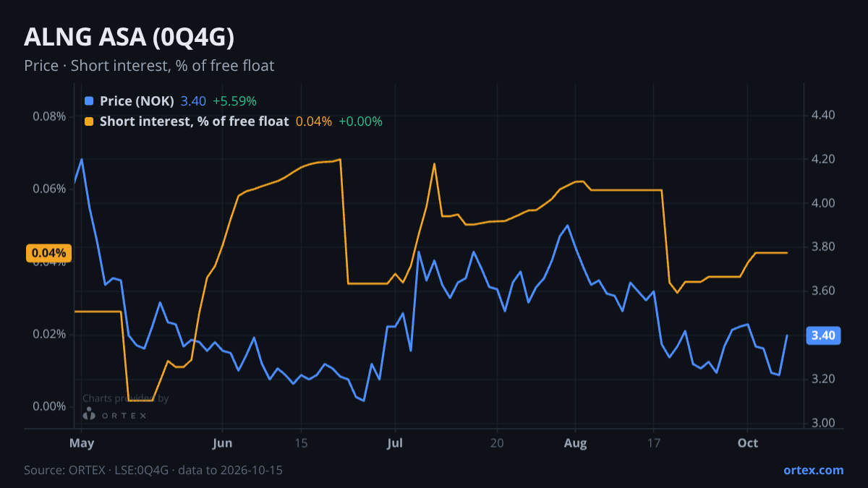Click the 4.20 right axis label
The image size is (868, 488).
tap(824, 159)
